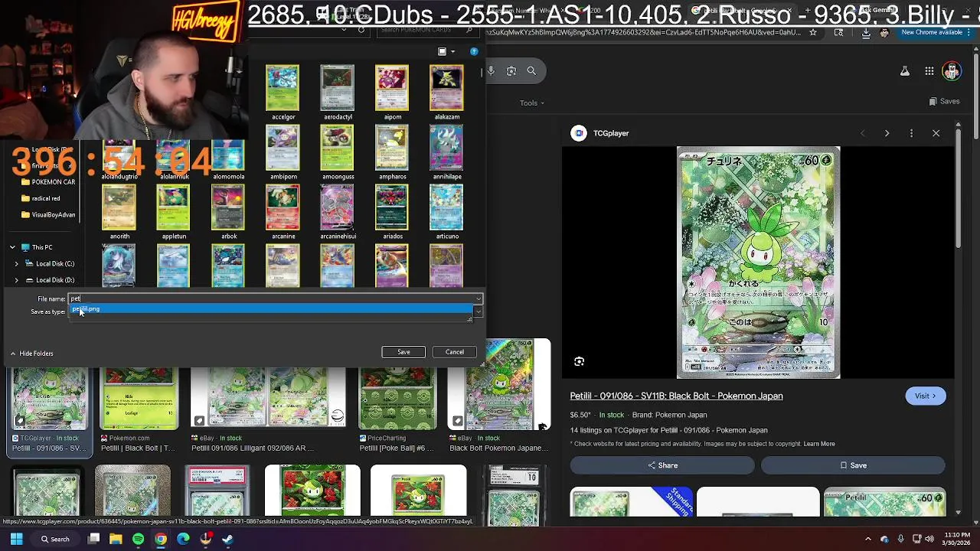This screenshot has height=551, width=980.
Task: Open Task View from the taskbar
Action: [x=93, y=539]
